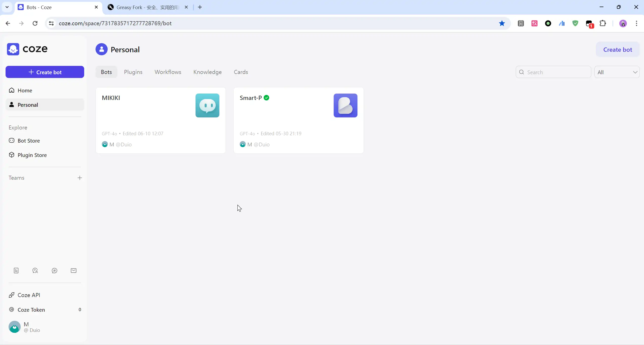The height and width of the screenshot is (345, 644).
Task: Click the documentation icon in the sidebar bottom row
Action: coord(16,271)
